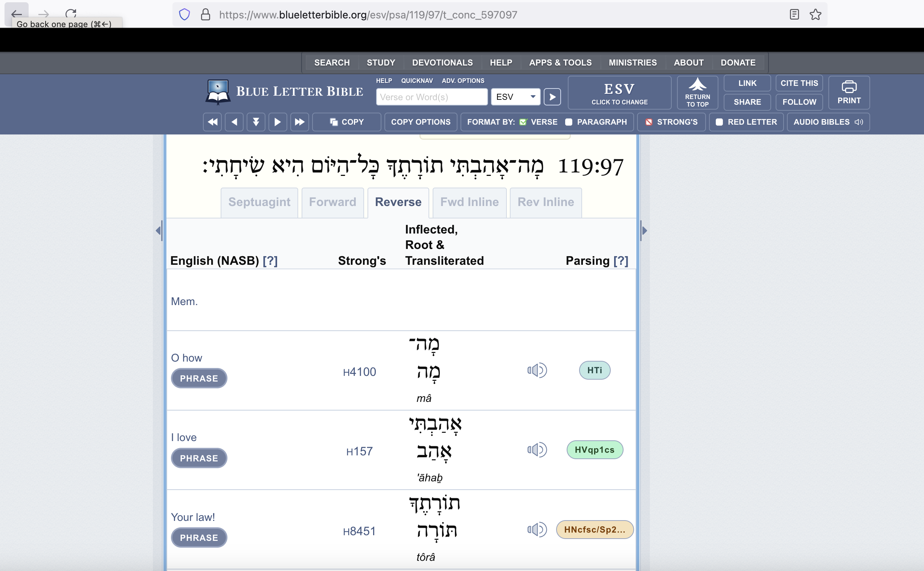Viewport: 924px width, 571px height.
Task: Click the [?] help beside Parsing
Action: 621,261
